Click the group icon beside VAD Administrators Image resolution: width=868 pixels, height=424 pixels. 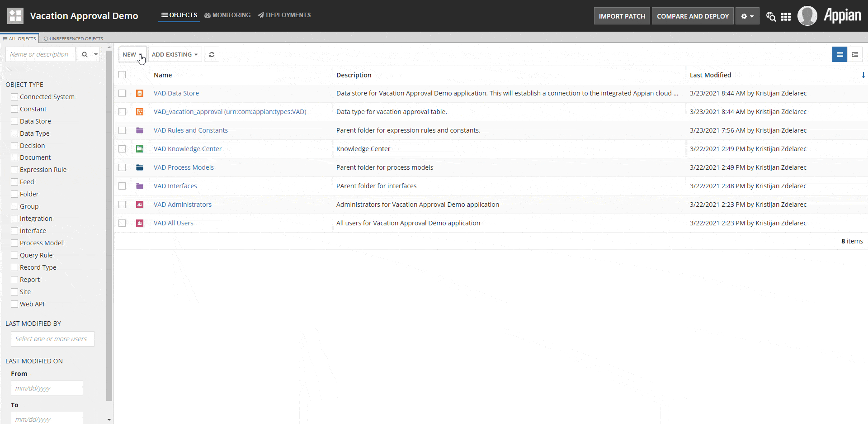140,205
